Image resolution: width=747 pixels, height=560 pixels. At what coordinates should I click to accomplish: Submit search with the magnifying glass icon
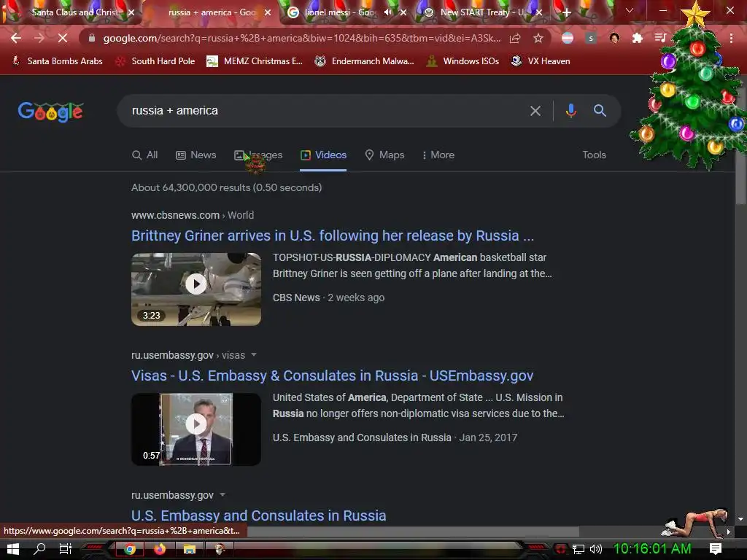pyautogui.click(x=600, y=111)
